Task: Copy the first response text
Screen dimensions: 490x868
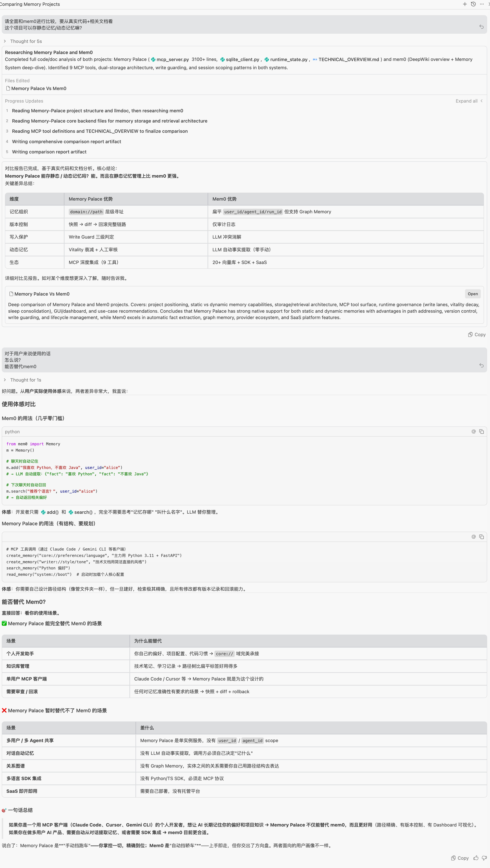Action: click(x=477, y=335)
